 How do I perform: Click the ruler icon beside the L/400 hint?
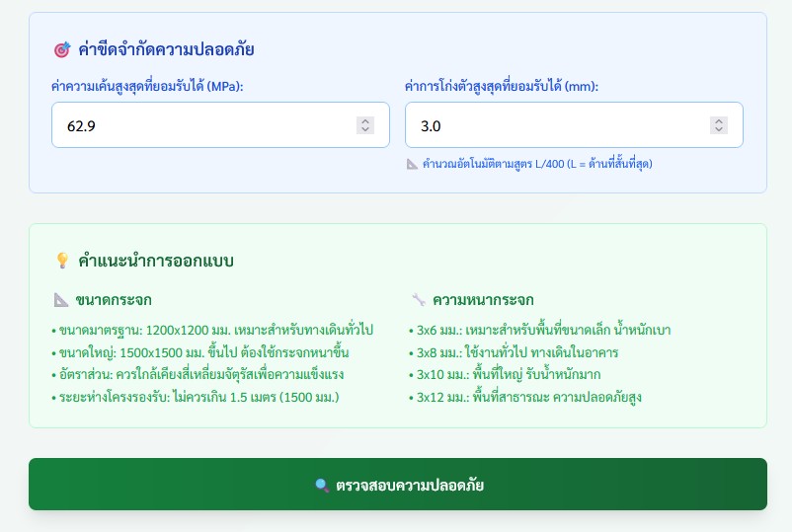point(412,164)
